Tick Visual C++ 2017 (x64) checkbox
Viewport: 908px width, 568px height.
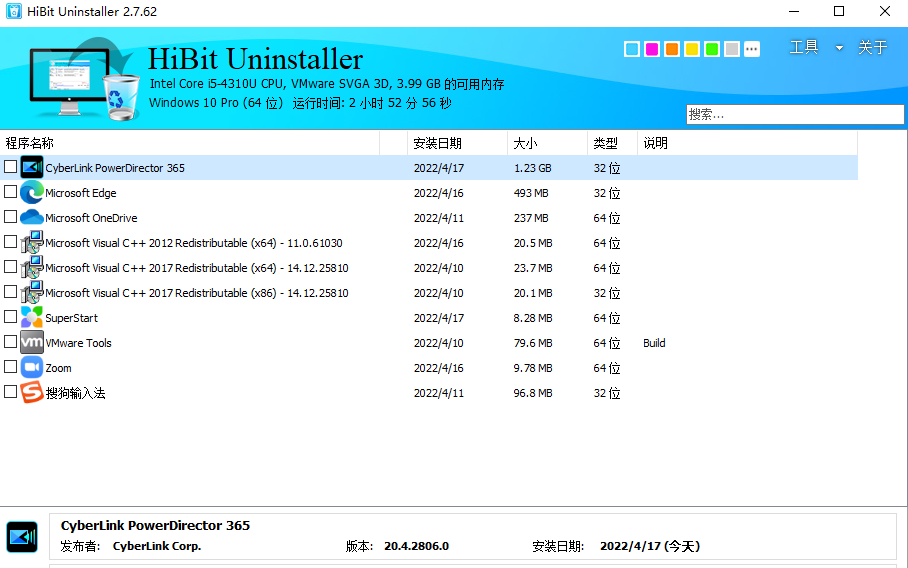tap(10, 266)
